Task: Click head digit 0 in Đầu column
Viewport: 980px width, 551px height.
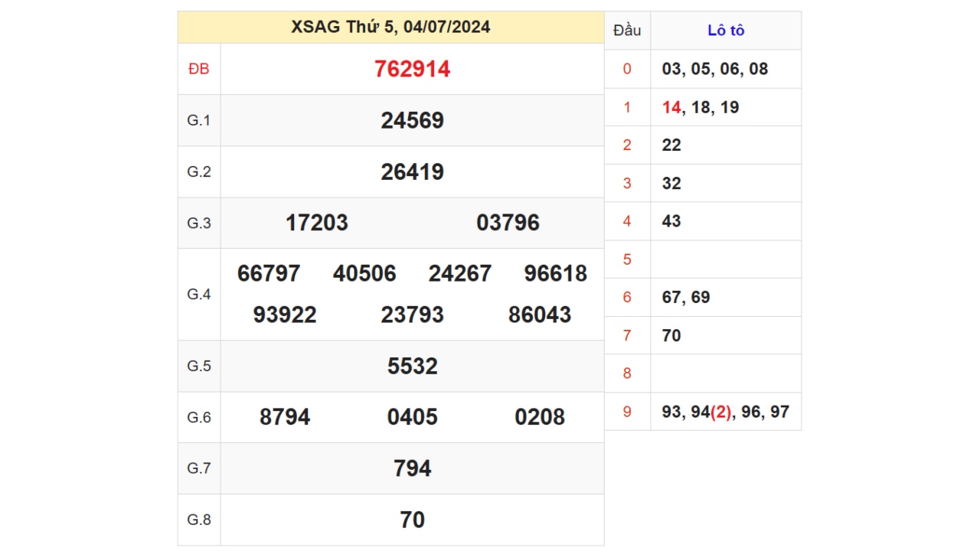Action: point(627,69)
